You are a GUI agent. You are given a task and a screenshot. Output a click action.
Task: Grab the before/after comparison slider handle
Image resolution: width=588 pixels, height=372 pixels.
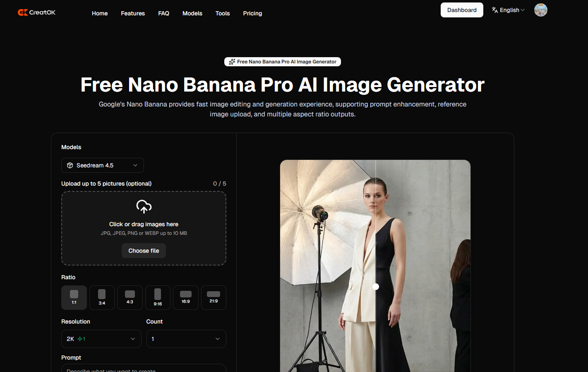[x=376, y=287]
